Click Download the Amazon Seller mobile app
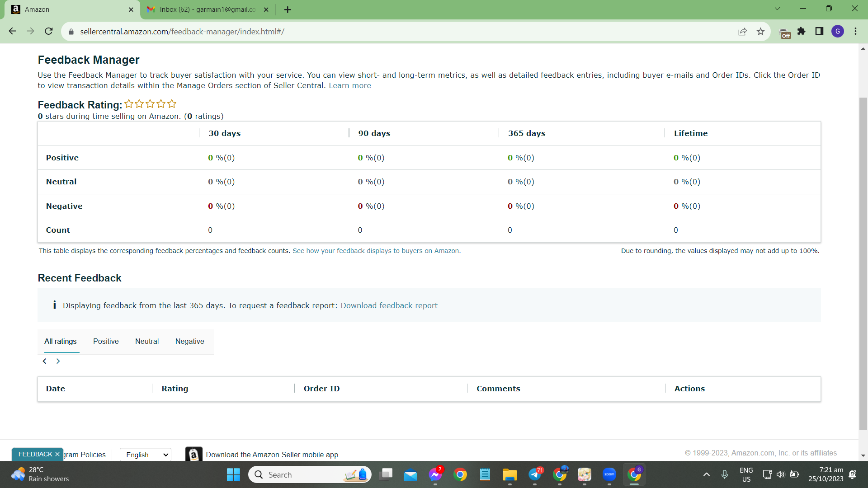The width and height of the screenshot is (868, 488). (x=272, y=455)
